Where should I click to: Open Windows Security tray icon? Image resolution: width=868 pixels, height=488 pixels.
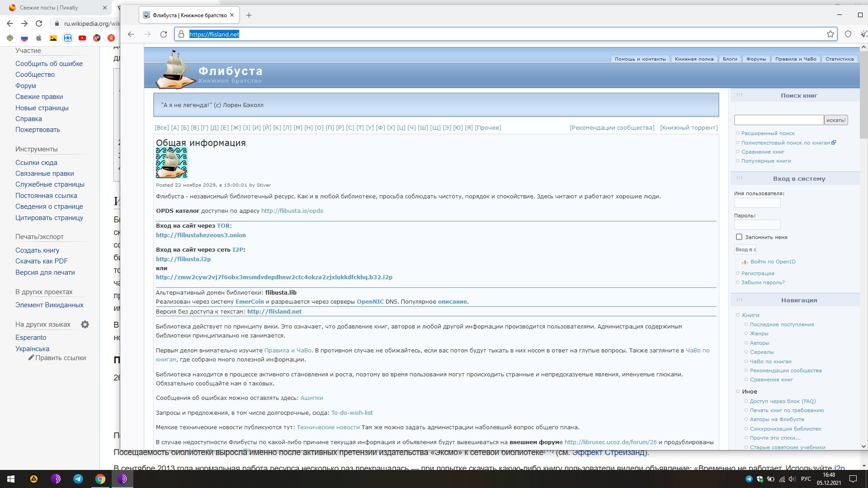(760, 479)
